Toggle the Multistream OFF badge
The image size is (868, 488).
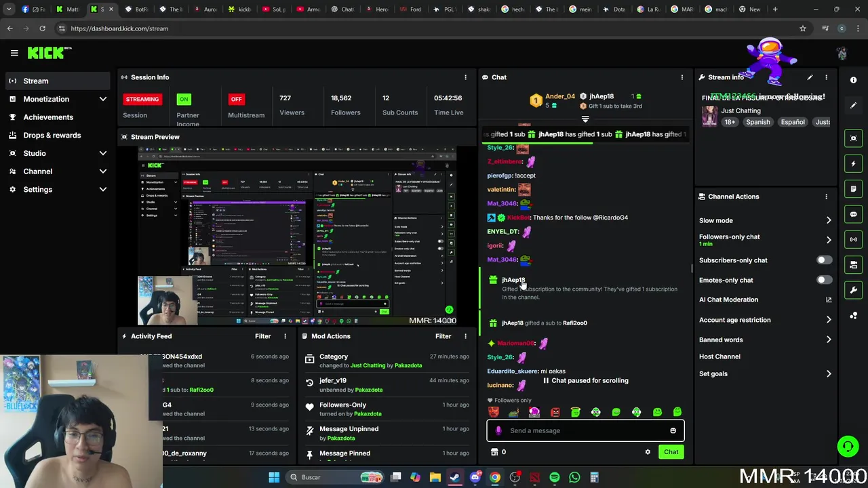(x=236, y=99)
